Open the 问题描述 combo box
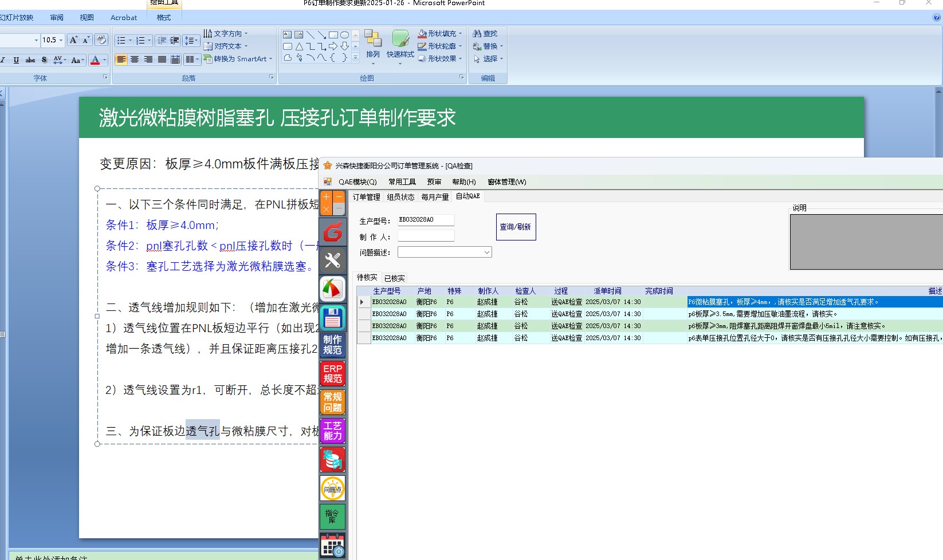The width and height of the screenshot is (943, 560). (445, 252)
